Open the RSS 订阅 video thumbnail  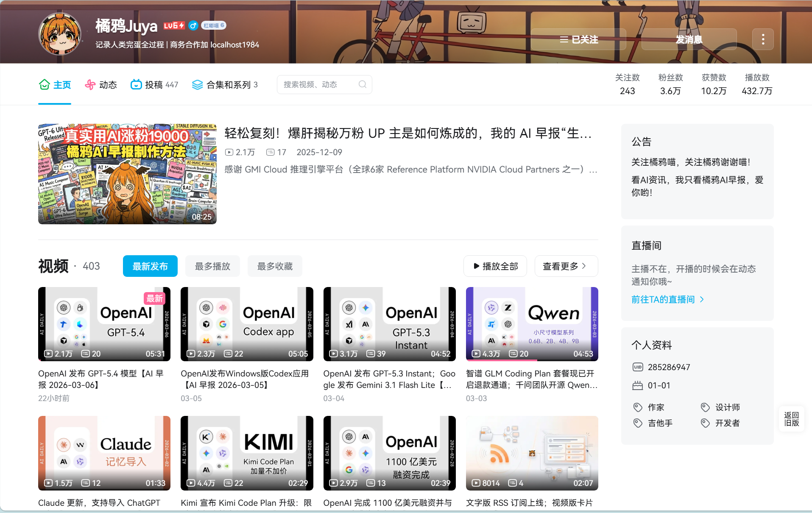[532, 453]
